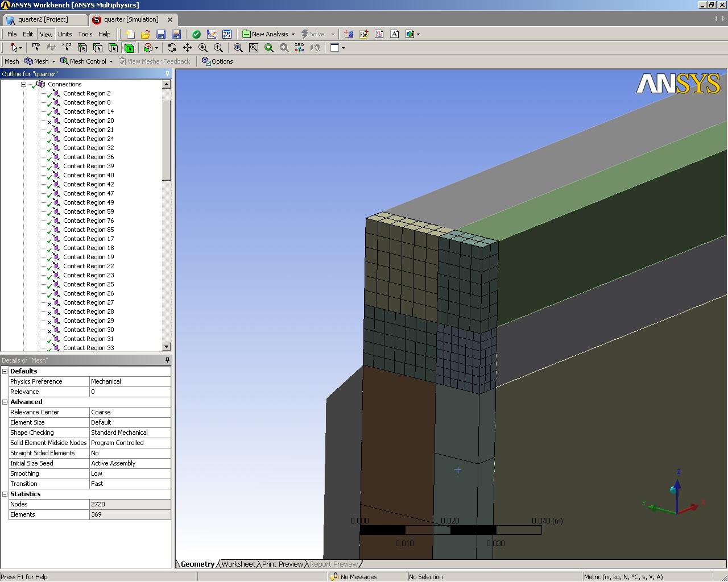Switch to the Worksheet tab
Screen dimensions: 728x582
238,564
